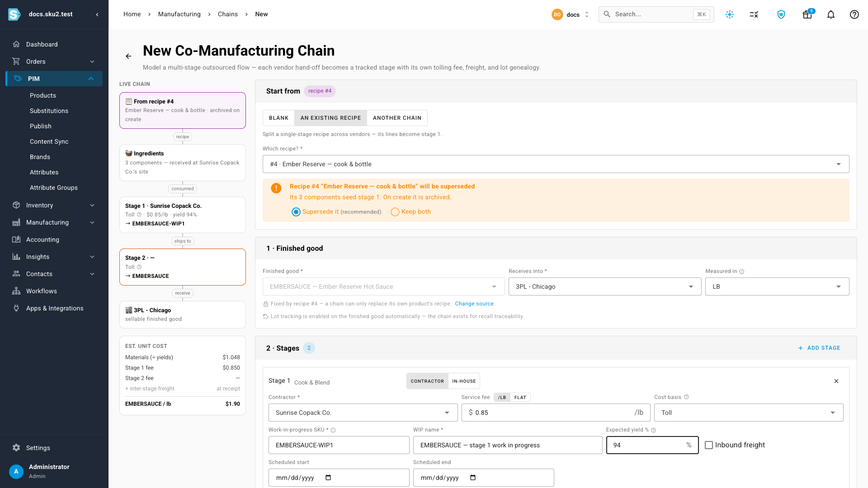Click help icon beside Expected yield %
Image resolution: width=868 pixels, height=488 pixels.
654,430
